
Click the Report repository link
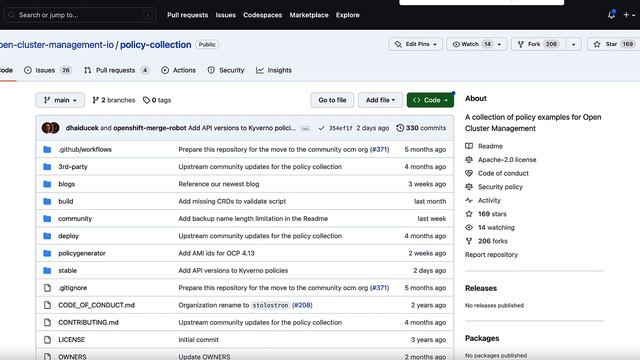491,255
